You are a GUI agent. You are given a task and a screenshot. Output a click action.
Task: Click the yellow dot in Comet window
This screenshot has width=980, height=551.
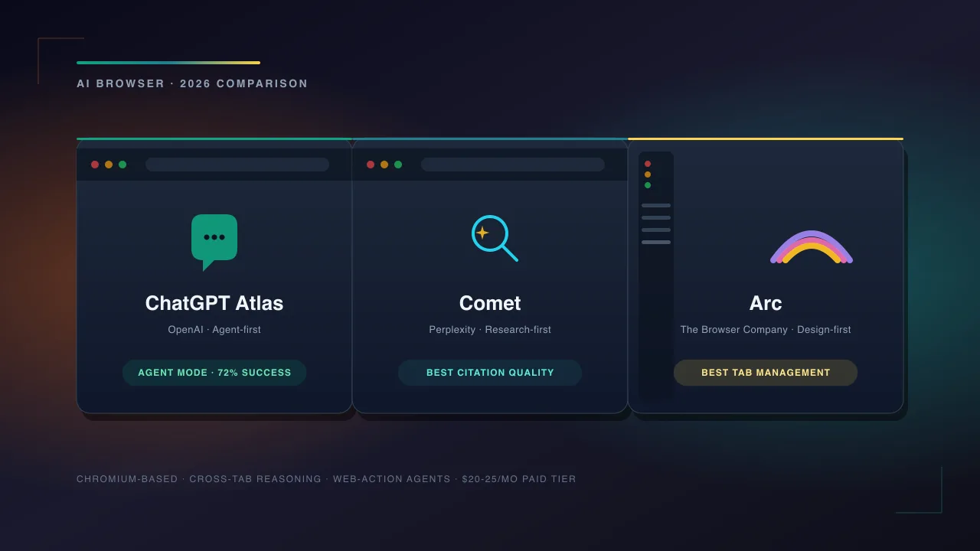(x=384, y=165)
